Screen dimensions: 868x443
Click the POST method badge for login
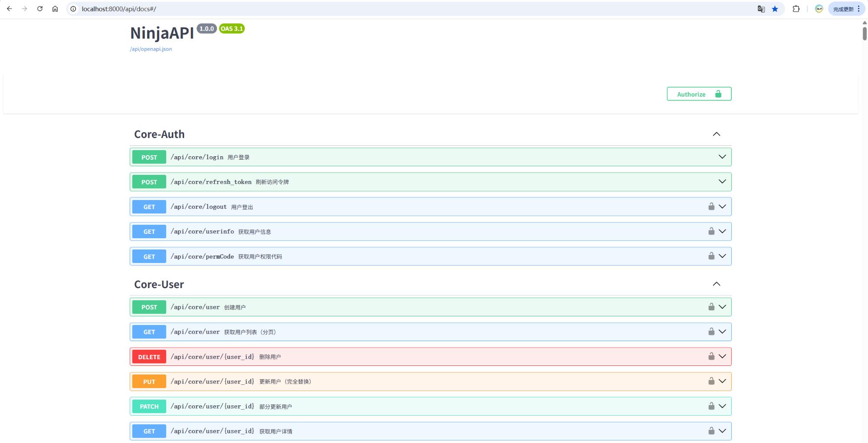tap(149, 157)
